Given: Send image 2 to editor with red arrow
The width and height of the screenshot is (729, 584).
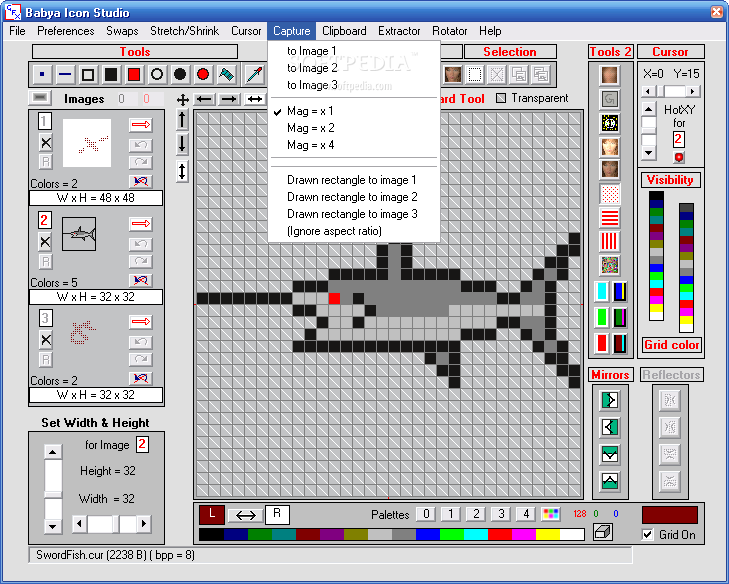Looking at the screenshot, I should tap(141, 224).
